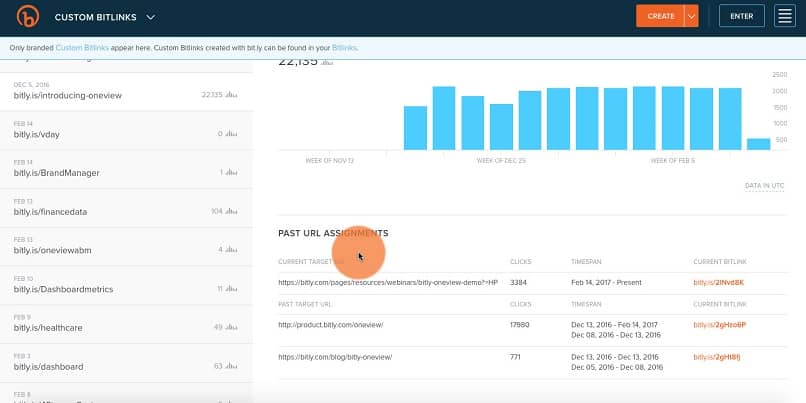This screenshot has height=403, width=806.
Task: Click the first bar in the clicks chart
Action: click(415, 128)
